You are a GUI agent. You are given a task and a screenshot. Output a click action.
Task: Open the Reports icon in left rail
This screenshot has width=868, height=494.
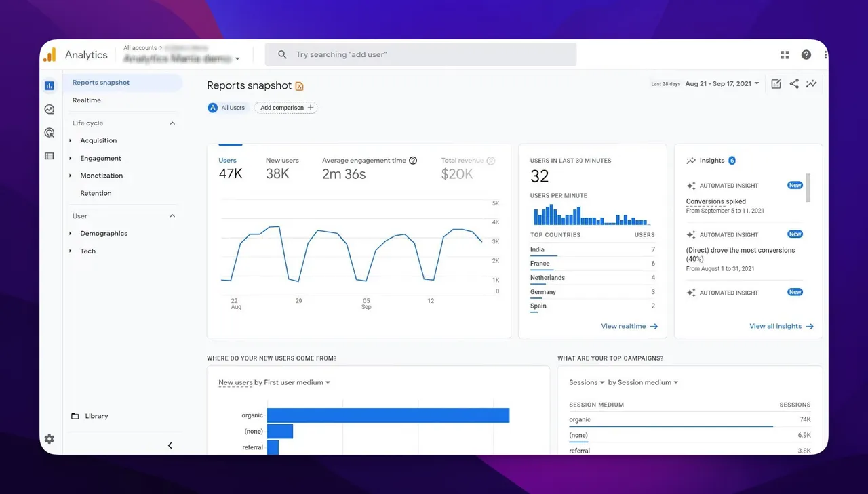50,85
